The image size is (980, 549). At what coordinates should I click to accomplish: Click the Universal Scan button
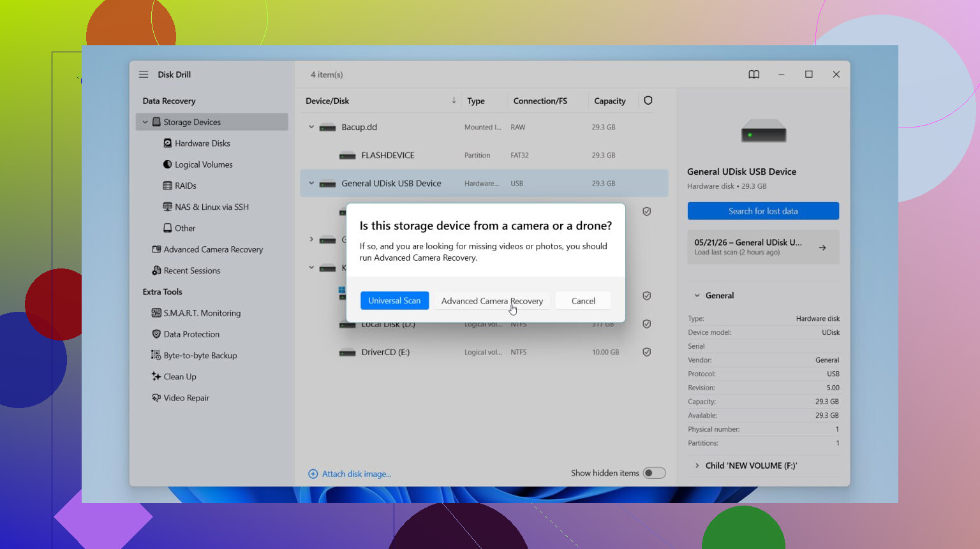(x=394, y=301)
